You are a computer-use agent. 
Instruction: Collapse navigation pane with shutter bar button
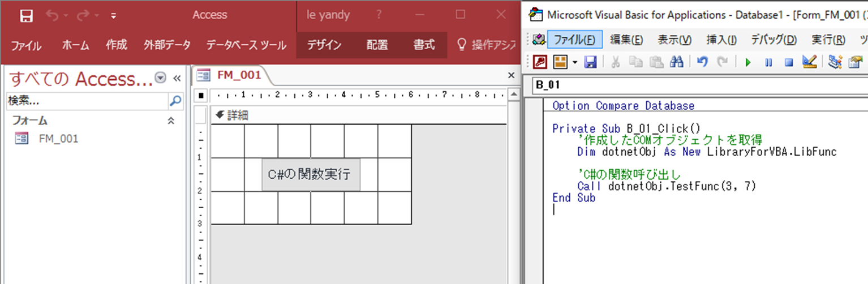click(x=177, y=78)
